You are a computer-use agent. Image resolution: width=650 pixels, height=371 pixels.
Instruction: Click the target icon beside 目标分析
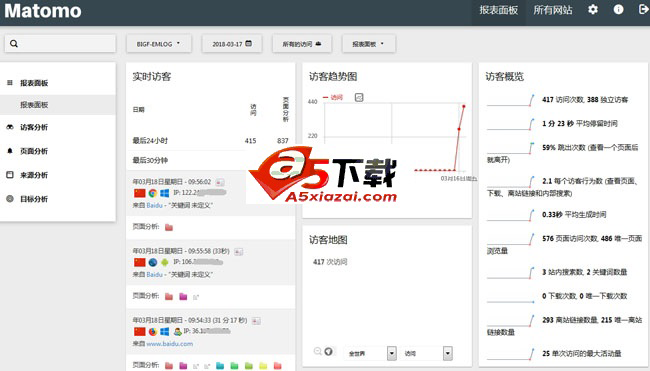(x=10, y=199)
